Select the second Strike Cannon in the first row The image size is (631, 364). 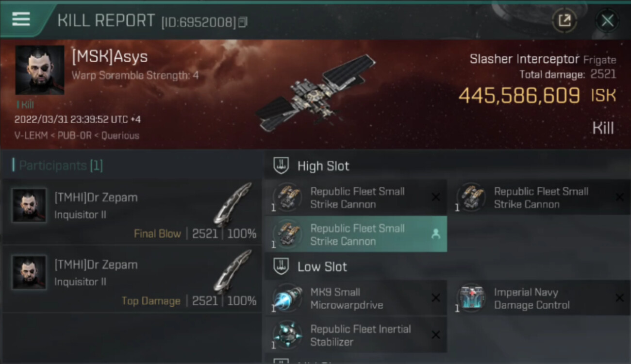[x=539, y=198]
